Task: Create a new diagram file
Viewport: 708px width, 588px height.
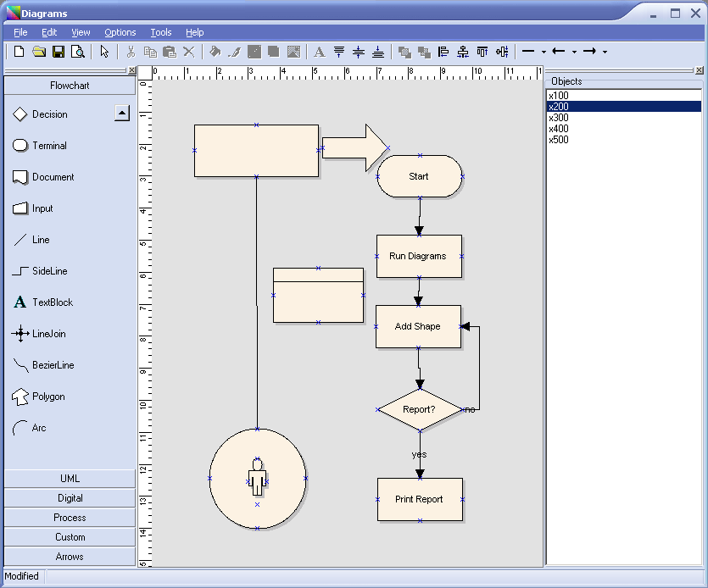Action: point(19,52)
